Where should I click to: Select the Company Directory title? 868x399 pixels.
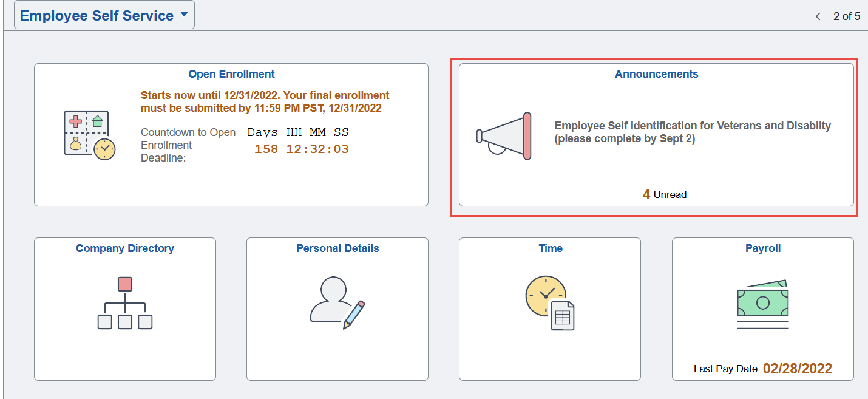tap(125, 248)
